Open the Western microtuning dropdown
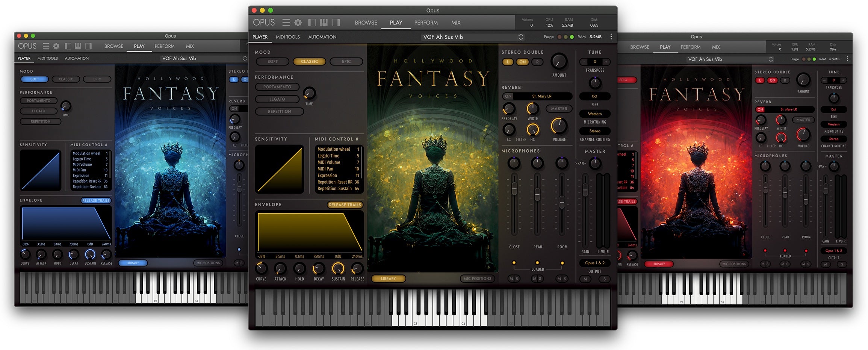 point(594,114)
